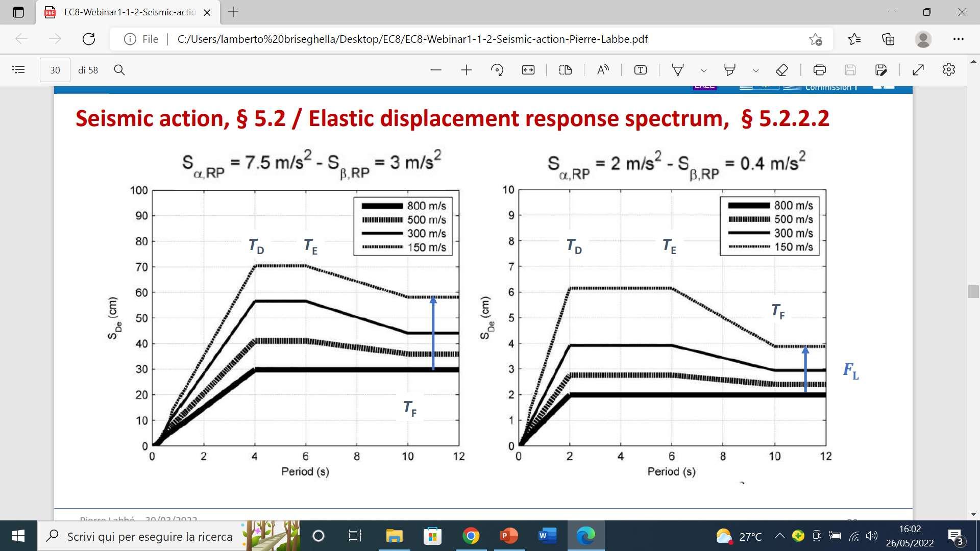Click the Save as icon
The width and height of the screenshot is (980, 551).
(881, 70)
